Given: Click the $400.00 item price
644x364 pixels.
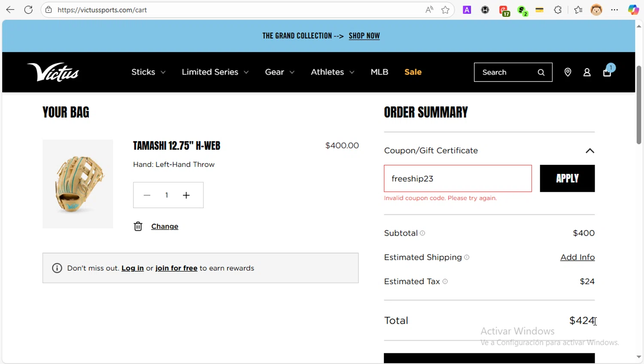Looking at the screenshot, I should [x=342, y=146].
